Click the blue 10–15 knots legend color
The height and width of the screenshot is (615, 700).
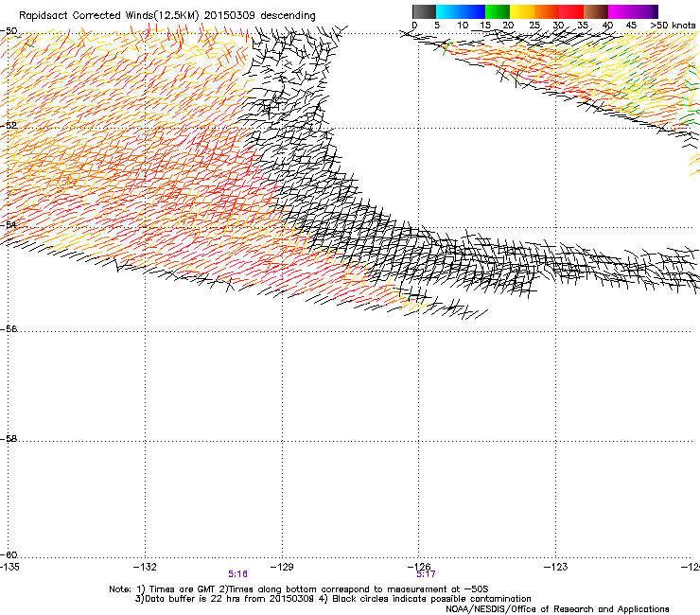tap(473, 11)
